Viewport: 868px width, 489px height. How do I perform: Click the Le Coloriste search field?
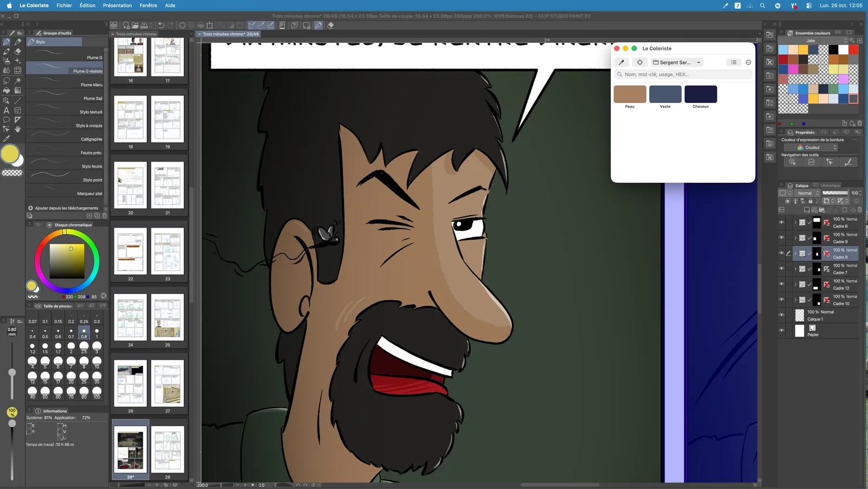click(x=683, y=74)
